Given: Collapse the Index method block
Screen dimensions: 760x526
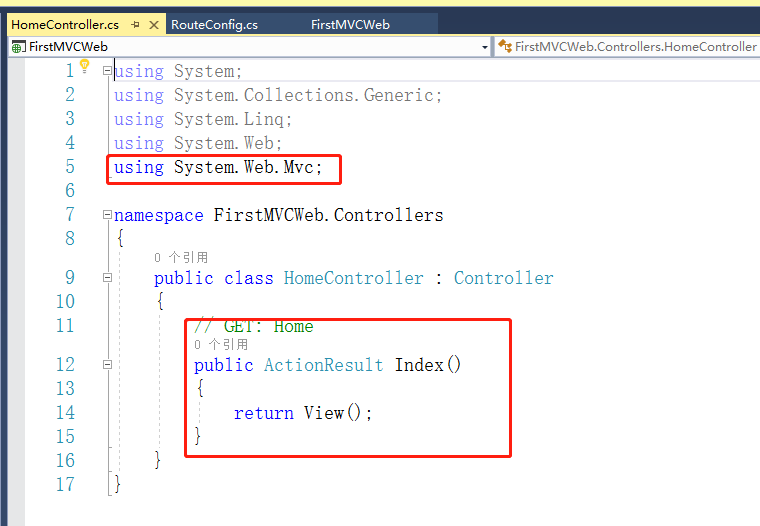Looking at the screenshot, I should [x=107, y=365].
